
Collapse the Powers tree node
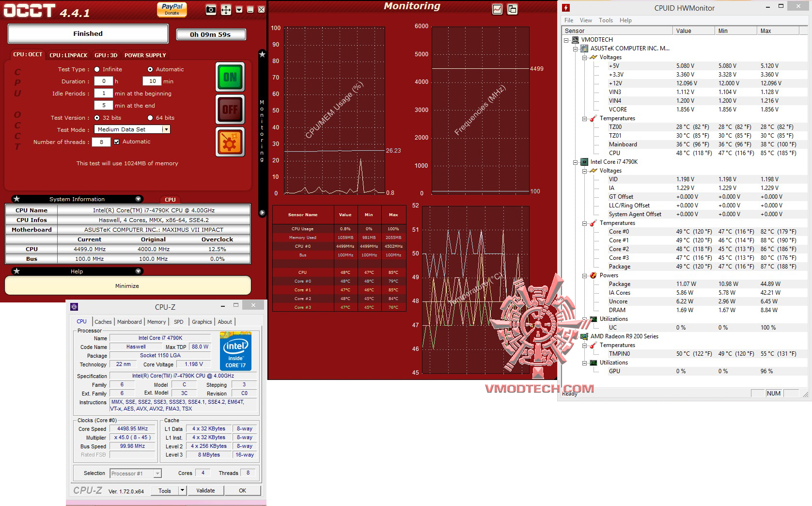coord(584,275)
